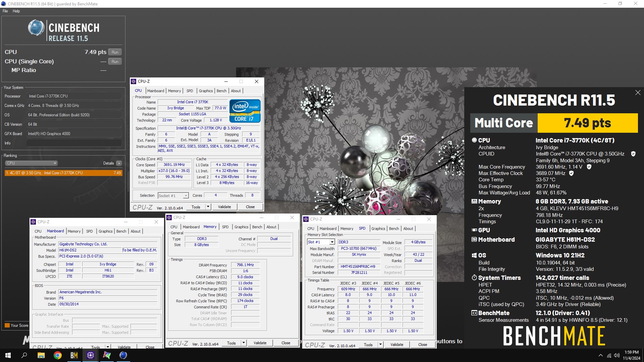Screen dimensions: 644x362
Task: Open the Help menu in Cinebench
Action: 16,11
